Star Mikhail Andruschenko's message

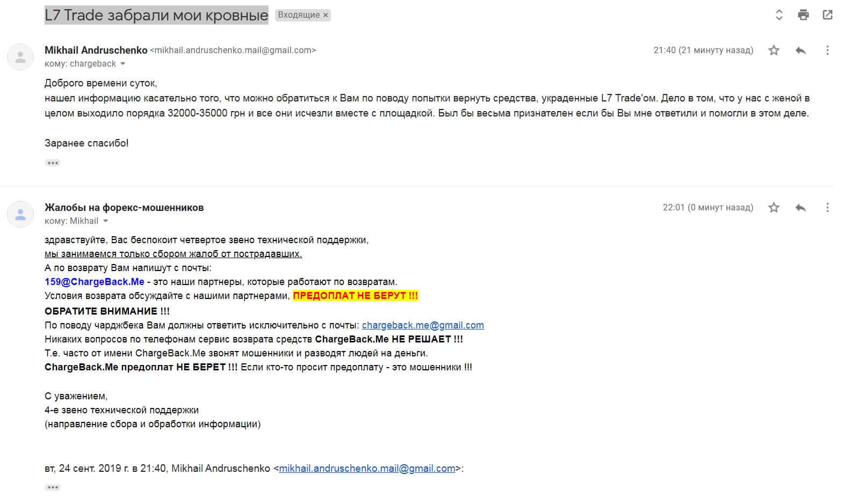pyautogui.click(x=774, y=50)
